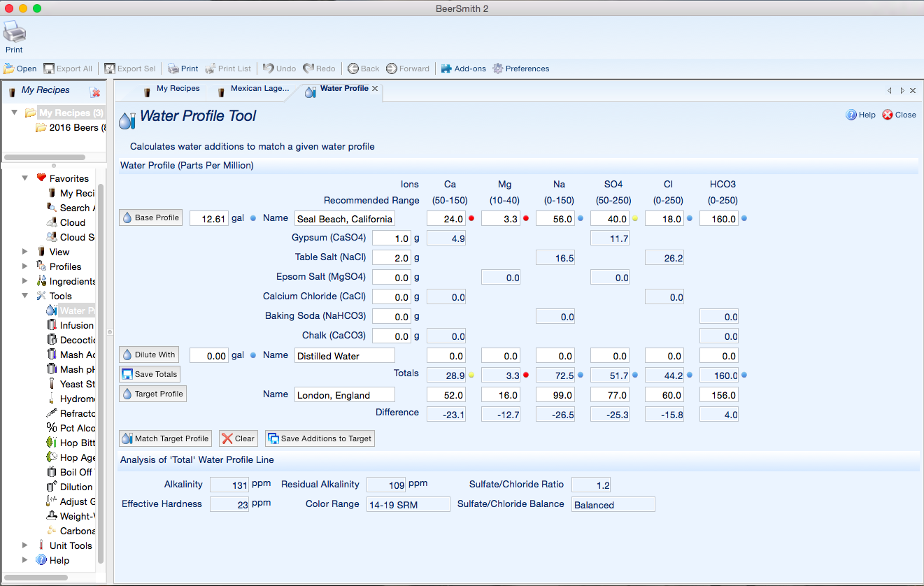Open the Decoction tool in the sidebar
The height and width of the screenshot is (586, 924).
(71, 340)
